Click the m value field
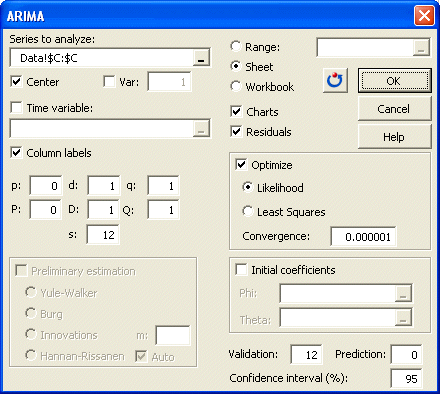440x394 pixels. pos(173,335)
